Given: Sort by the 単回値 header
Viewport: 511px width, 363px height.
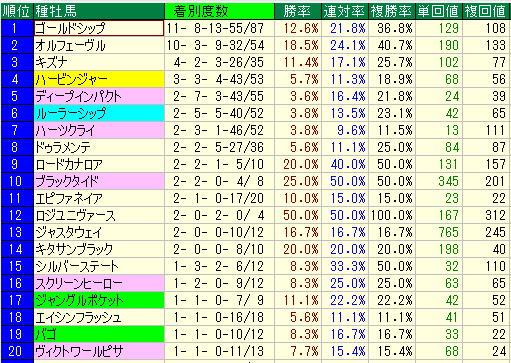Looking at the screenshot, I should [439, 11].
